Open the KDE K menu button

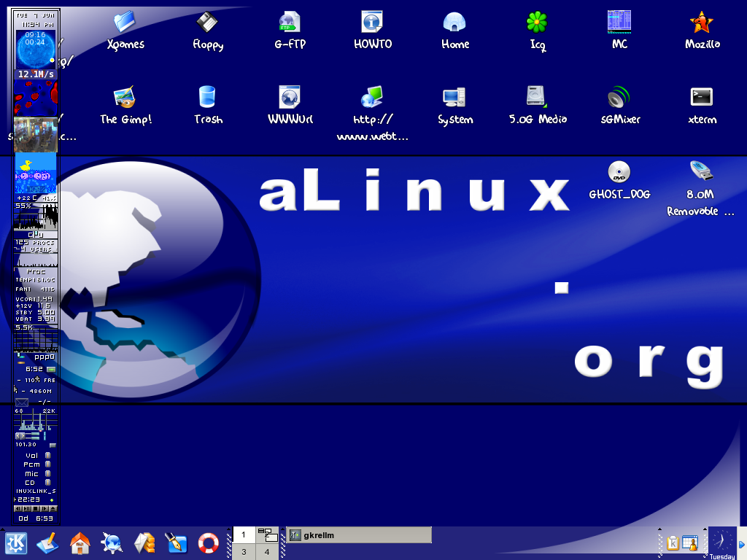pyautogui.click(x=16, y=543)
